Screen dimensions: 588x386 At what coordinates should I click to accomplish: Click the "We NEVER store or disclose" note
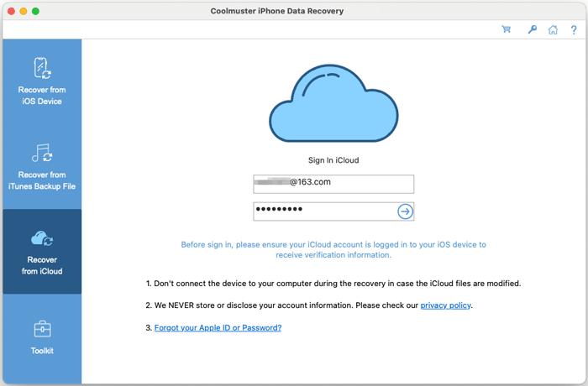tap(309, 305)
